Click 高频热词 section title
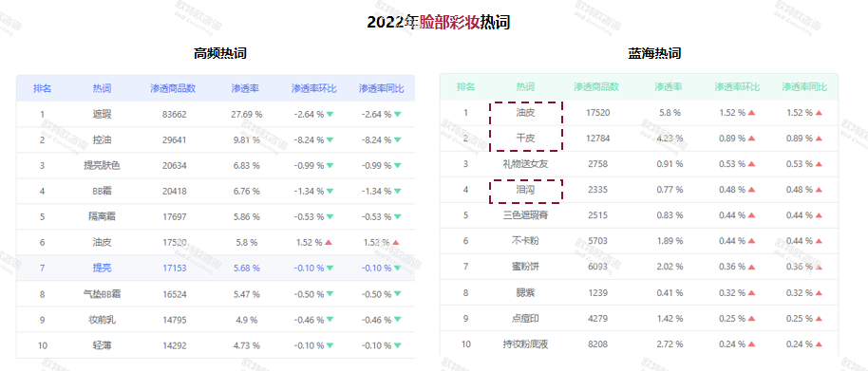868x371 pixels. (x=219, y=54)
